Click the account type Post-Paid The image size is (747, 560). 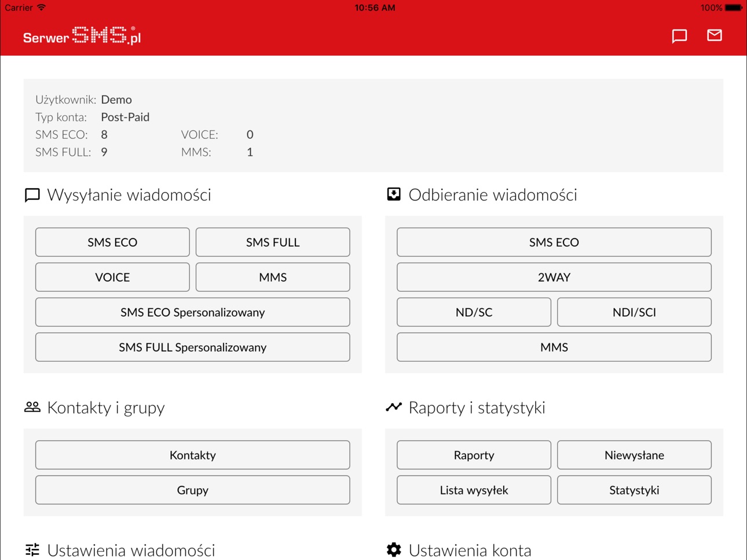click(125, 117)
